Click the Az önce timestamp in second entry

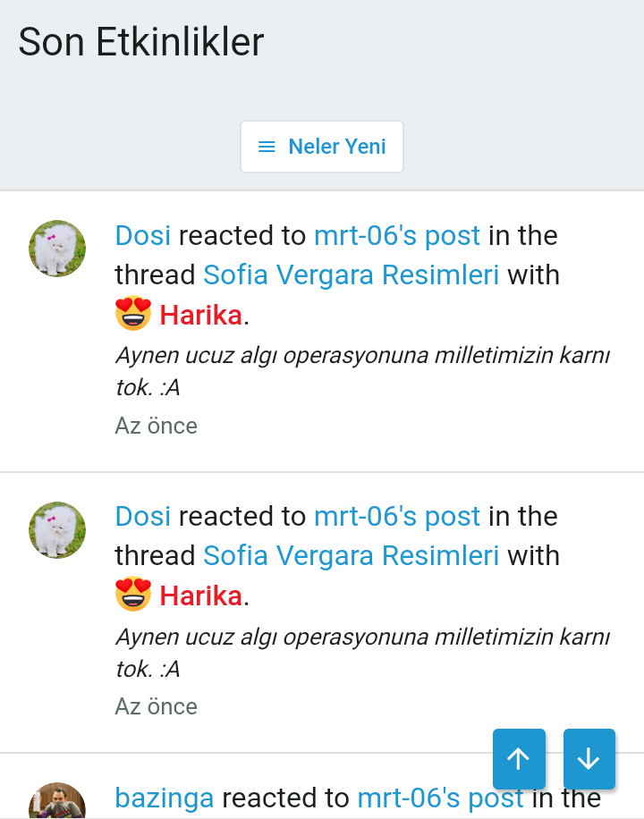[x=156, y=706]
